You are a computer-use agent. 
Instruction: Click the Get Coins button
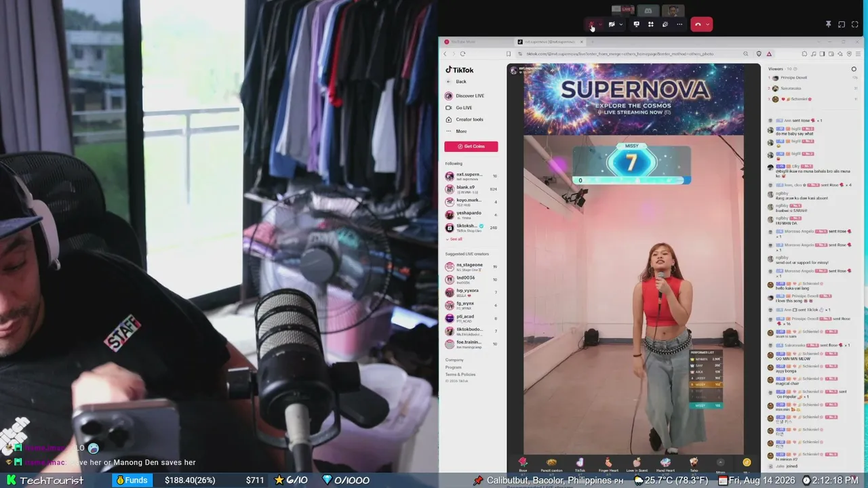tap(471, 146)
